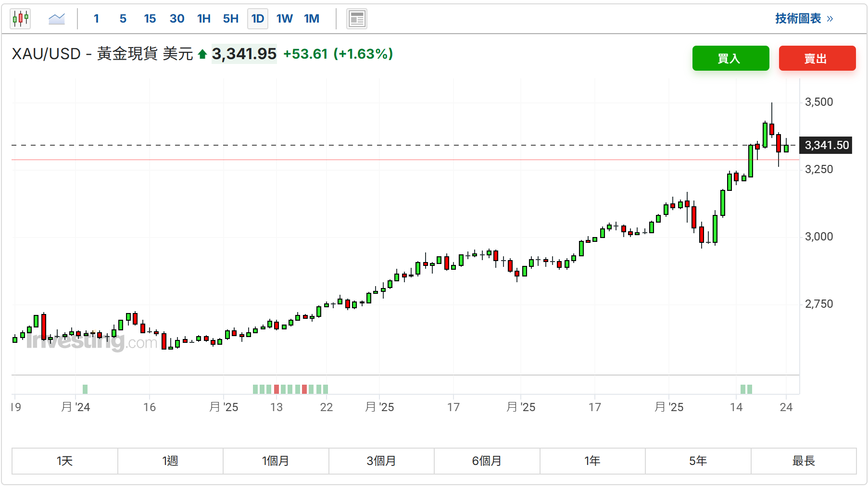This screenshot has width=868, height=489.
Task: Click the 3,000 price axis label
Action: pyautogui.click(x=819, y=237)
